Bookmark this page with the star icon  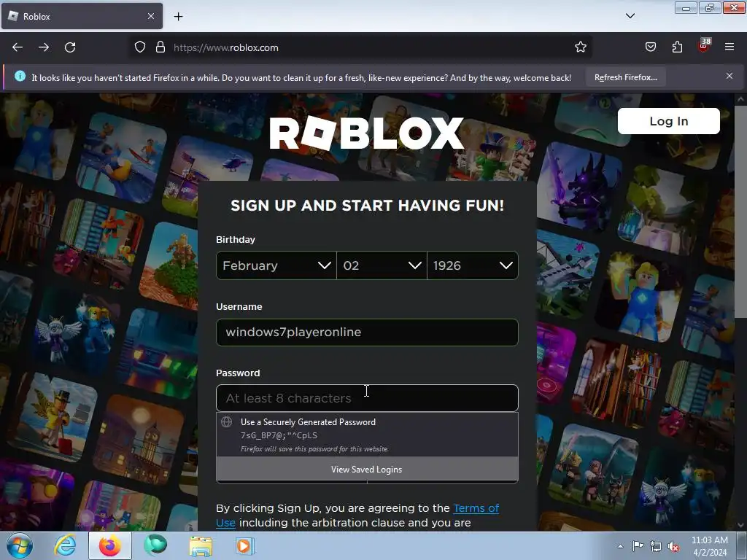tap(580, 47)
